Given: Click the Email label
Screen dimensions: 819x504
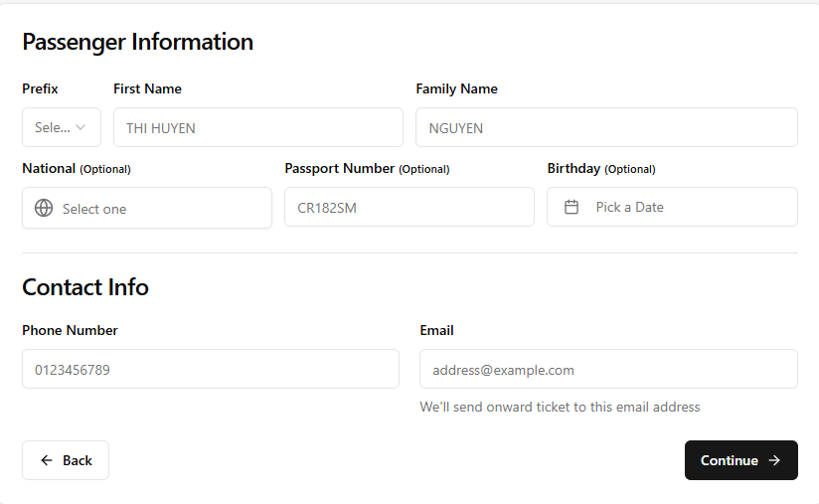Looking at the screenshot, I should (x=436, y=331).
